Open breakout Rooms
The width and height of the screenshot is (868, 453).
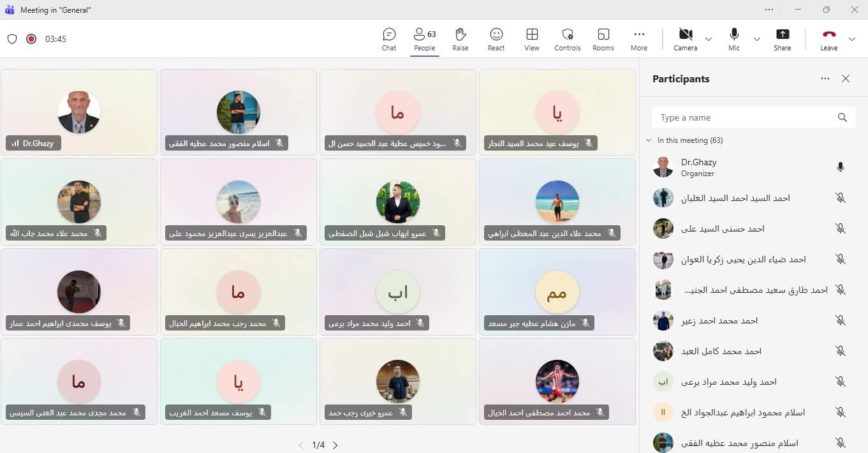point(603,39)
